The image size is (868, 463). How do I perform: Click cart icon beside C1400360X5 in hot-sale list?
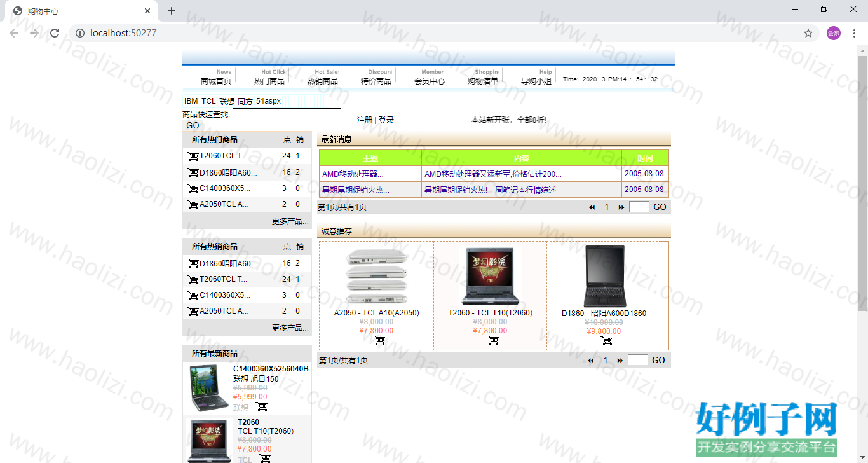(x=193, y=295)
